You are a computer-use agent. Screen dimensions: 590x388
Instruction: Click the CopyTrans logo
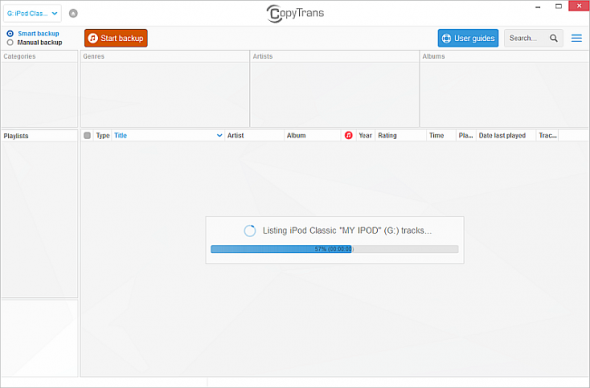click(x=295, y=14)
